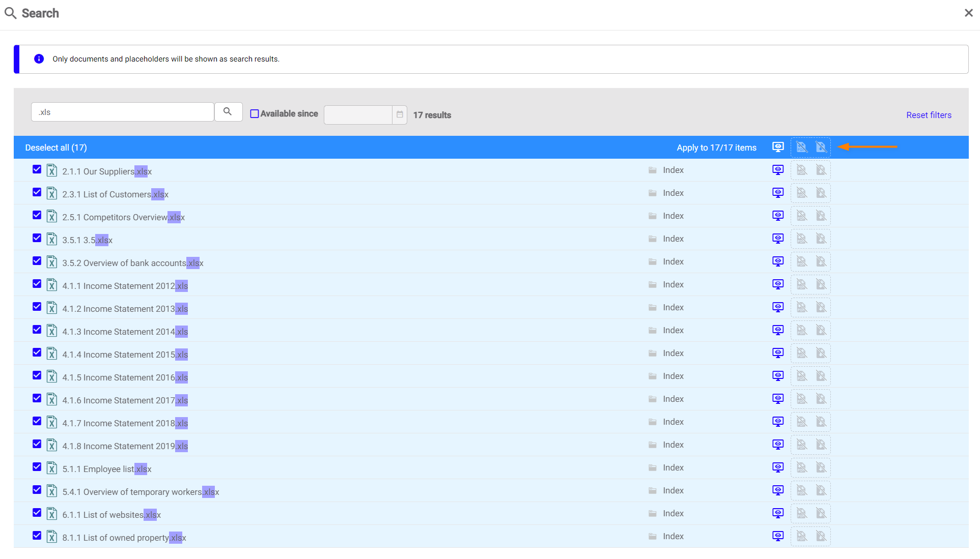Uncheck 4.1.1 Income Statement 2012.xls

[37, 284]
